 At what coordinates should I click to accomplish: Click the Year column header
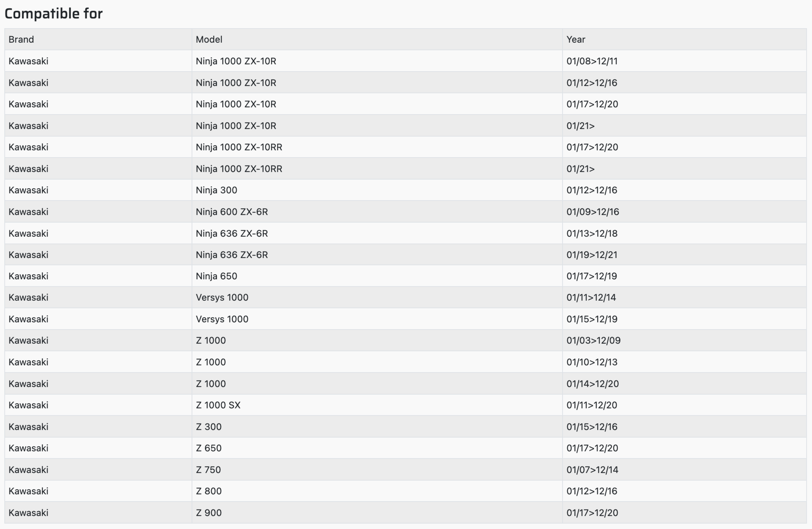[576, 39]
